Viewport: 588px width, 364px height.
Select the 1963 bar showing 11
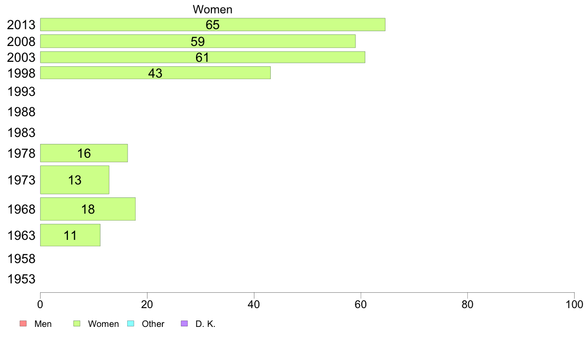(70, 235)
